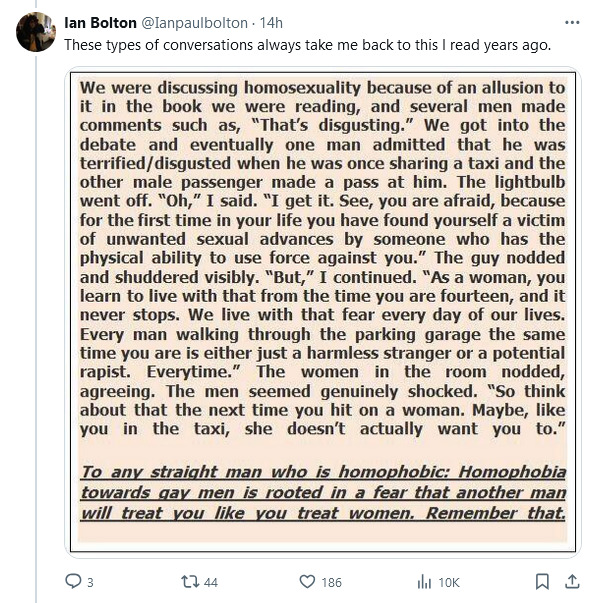The width and height of the screenshot is (598, 603).
Task: Click the repost count of 44
Action: (211, 583)
